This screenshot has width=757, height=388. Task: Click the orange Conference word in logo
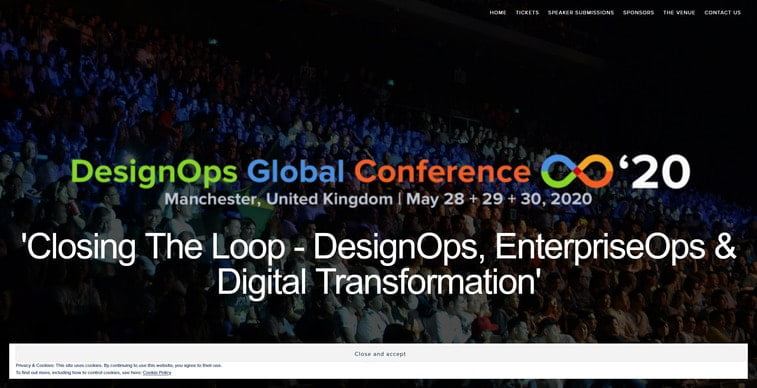[x=442, y=172]
